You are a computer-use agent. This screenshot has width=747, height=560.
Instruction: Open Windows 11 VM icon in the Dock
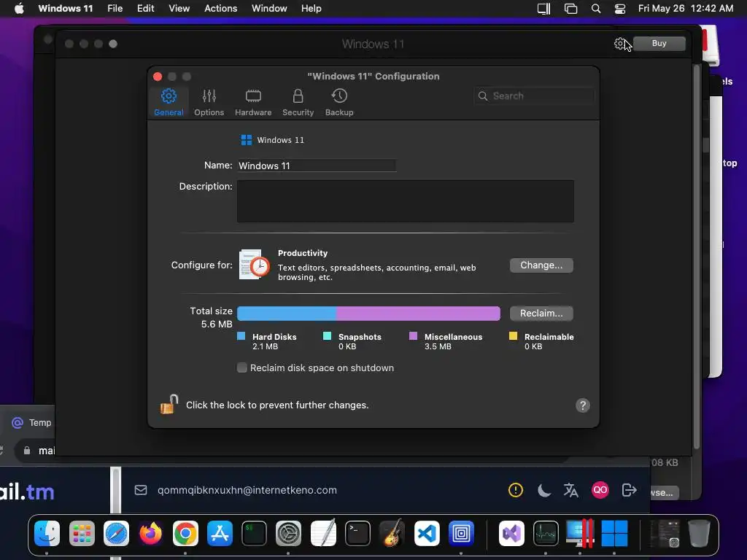[614, 533]
